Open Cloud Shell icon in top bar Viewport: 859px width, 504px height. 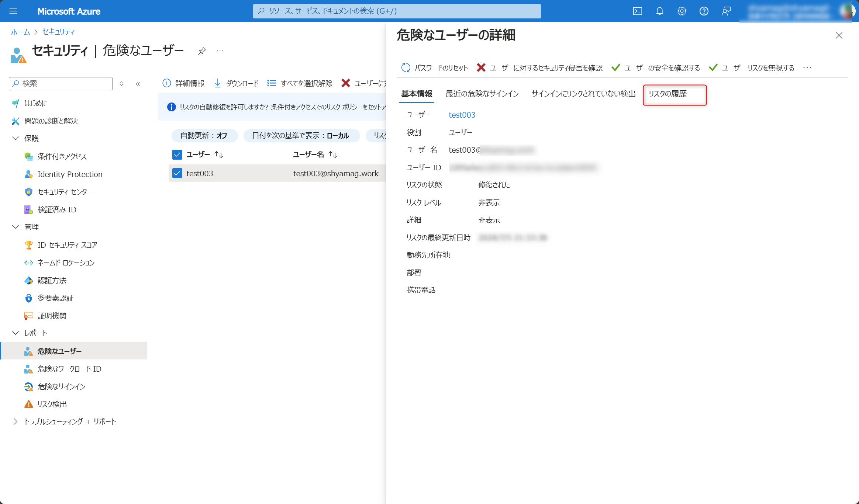[637, 11]
